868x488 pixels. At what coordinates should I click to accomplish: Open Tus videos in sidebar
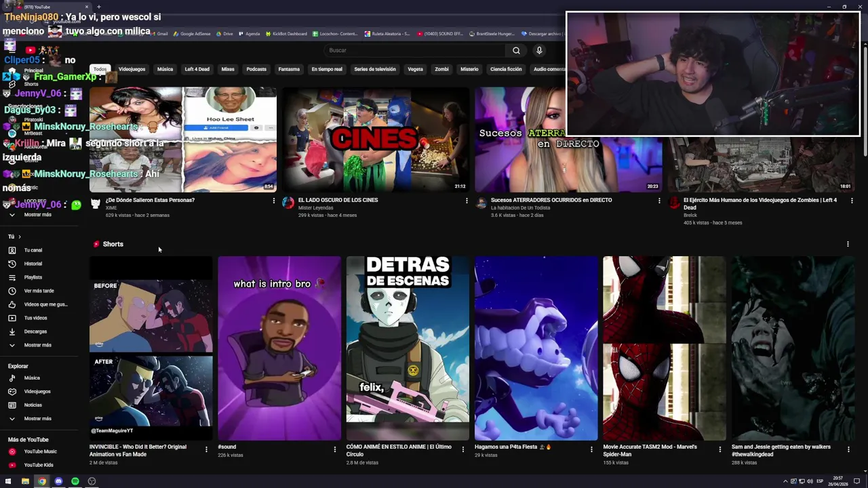coord(35,318)
